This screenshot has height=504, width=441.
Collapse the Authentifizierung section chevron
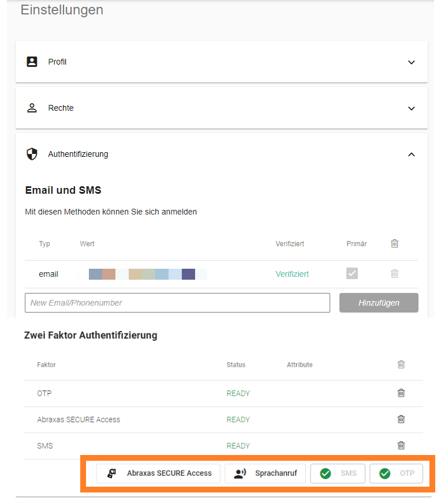(412, 155)
